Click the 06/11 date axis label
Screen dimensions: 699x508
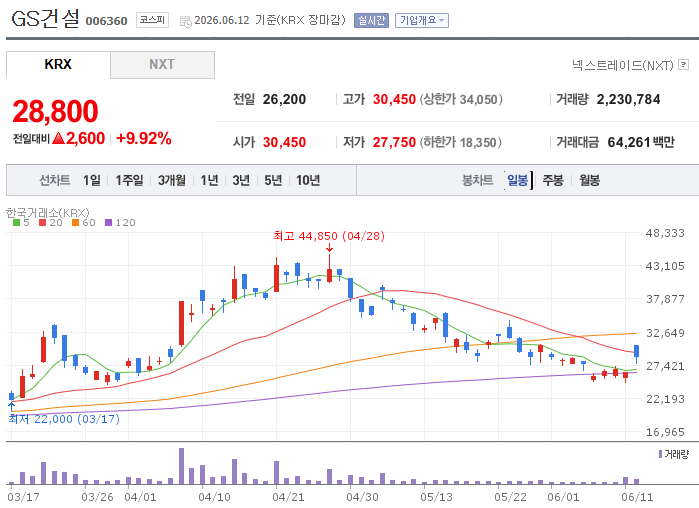click(637, 497)
